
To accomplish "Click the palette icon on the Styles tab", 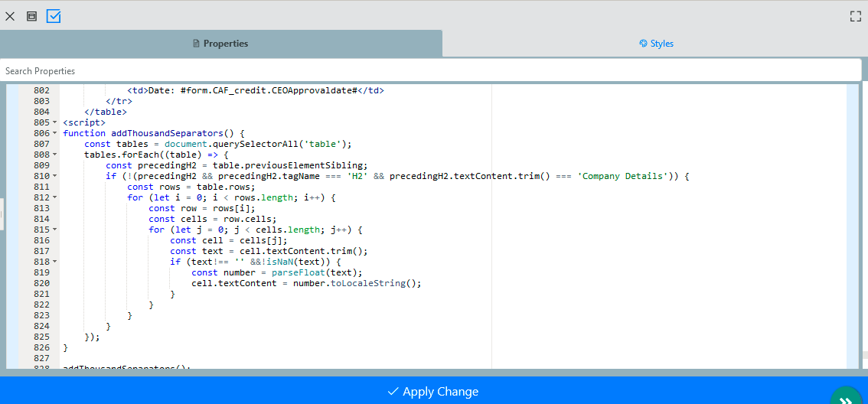I will [x=643, y=44].
